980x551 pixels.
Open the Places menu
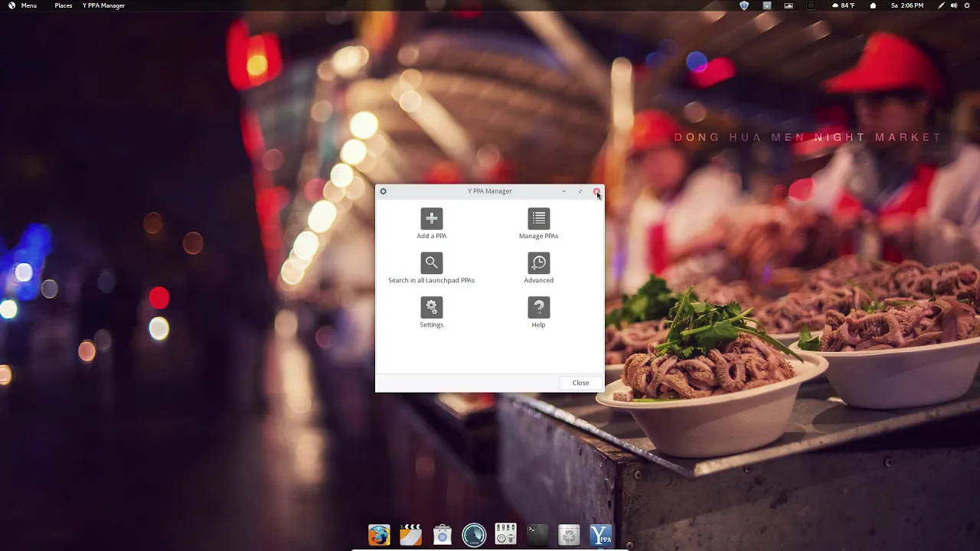point(64,5)
